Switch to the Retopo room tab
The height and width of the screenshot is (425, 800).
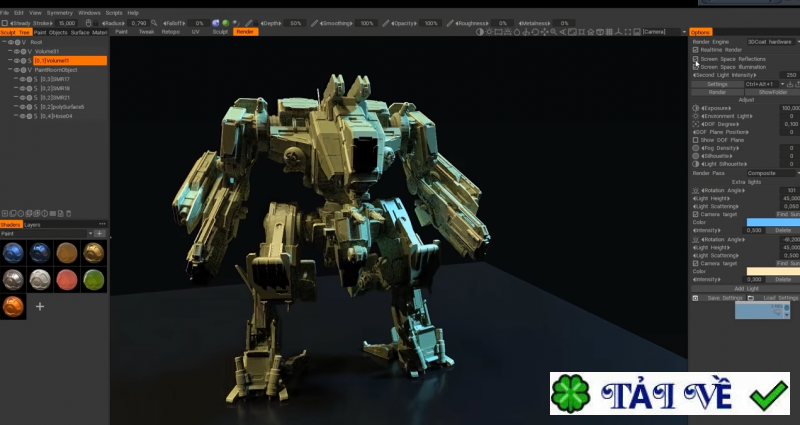tap(170, 32)
